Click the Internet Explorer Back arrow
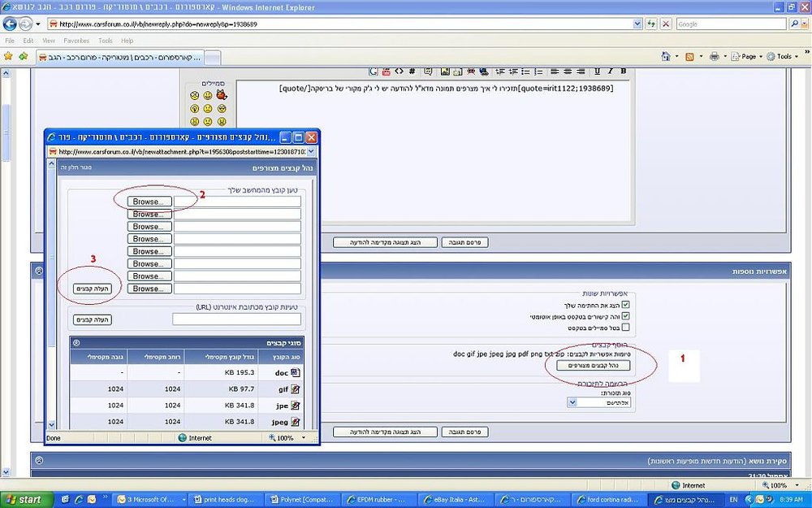The image size is (812, 508). [x=10, y=24]
